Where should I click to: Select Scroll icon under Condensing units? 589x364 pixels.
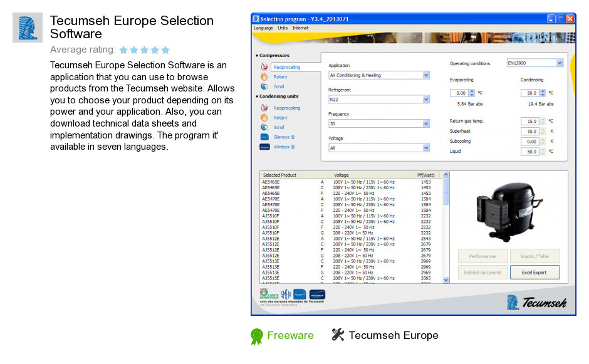click(264, 127)
